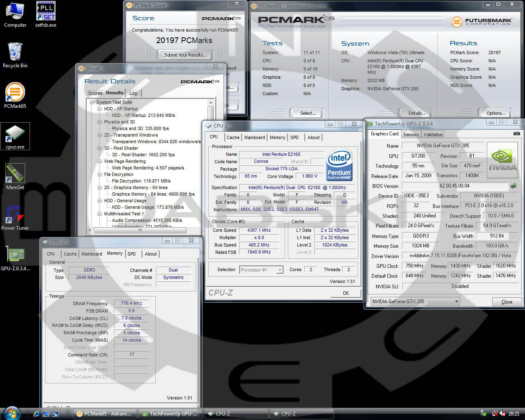Viewport: 525px width, 420px height.
Task: Collapse the Multithreaded Test 1 node
Action: pyautogui.click(x=100, y=214)
